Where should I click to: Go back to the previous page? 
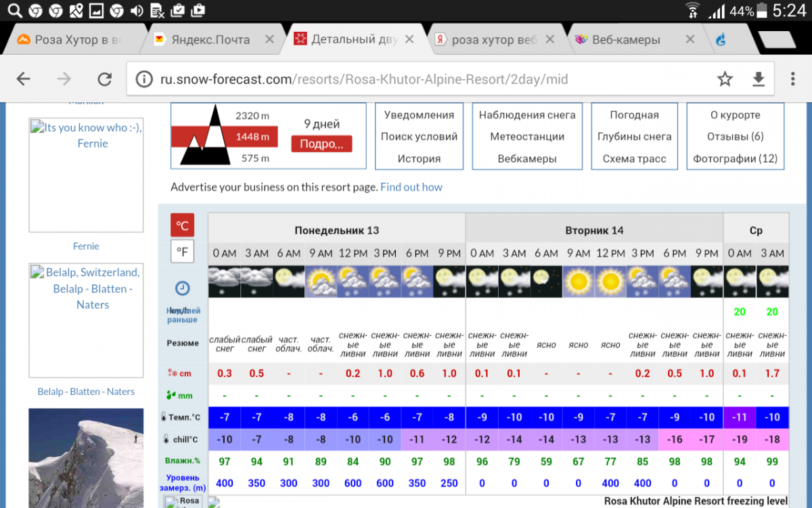pyautogui.click(x=24, y=79)
